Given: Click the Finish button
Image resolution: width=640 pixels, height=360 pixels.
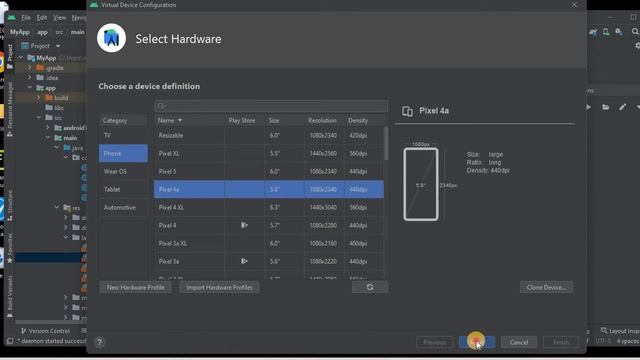Looking at the screenshot, I should 561,342.
